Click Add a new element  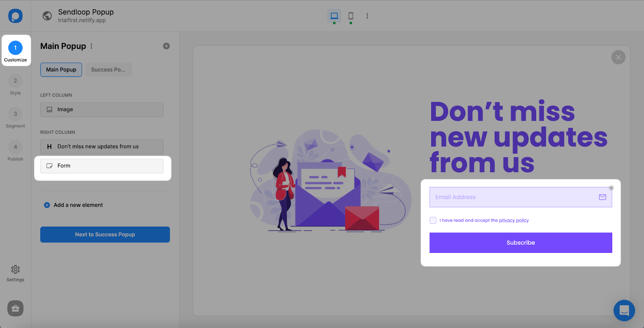click(x=73, y=205)
